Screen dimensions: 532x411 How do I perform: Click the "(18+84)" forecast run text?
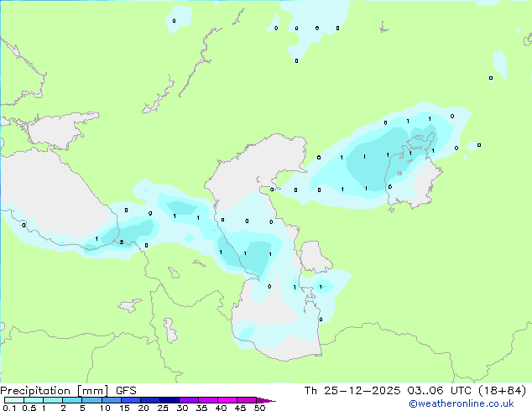tap(502, 391)
